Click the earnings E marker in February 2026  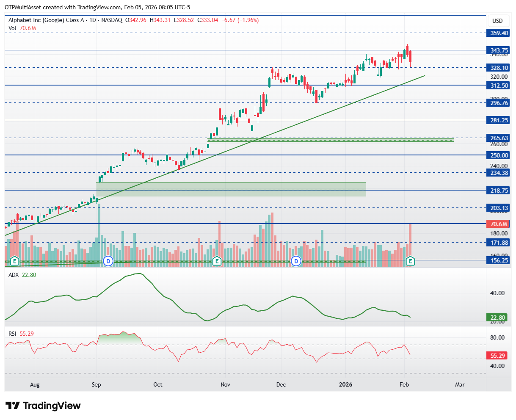tap(410, 261)
